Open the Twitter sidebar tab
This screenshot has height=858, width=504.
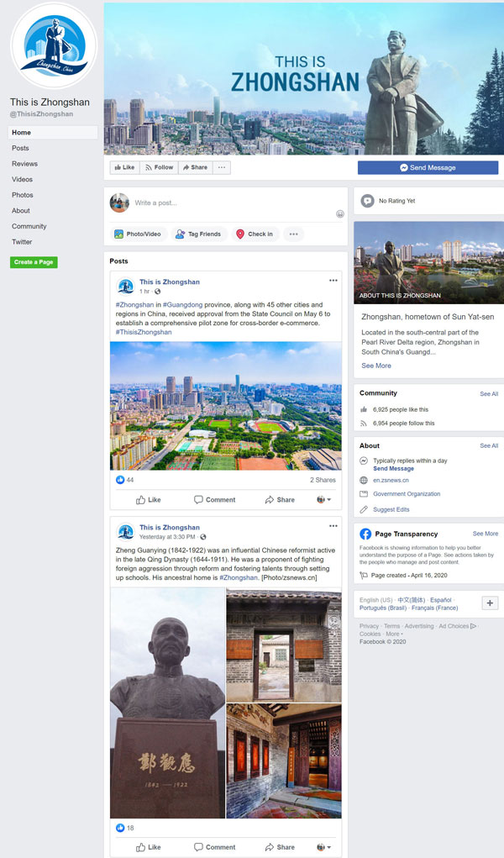[22, 242]
